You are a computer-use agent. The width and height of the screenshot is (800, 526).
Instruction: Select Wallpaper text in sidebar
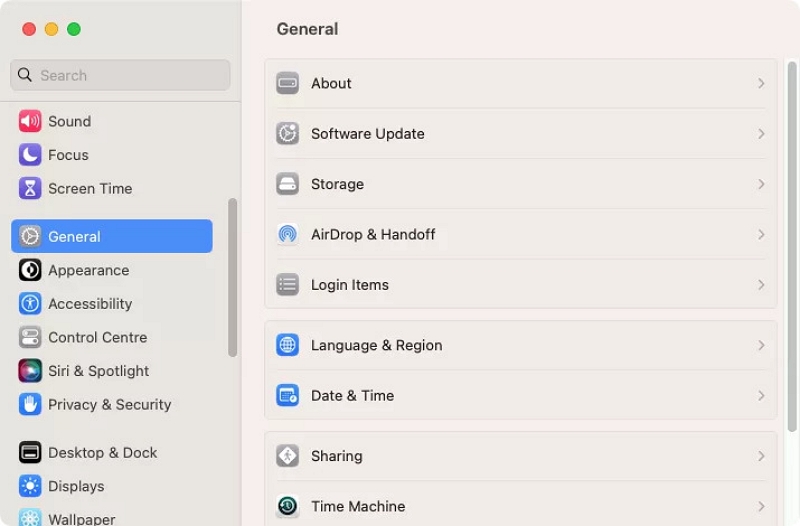tap(82, 519)
